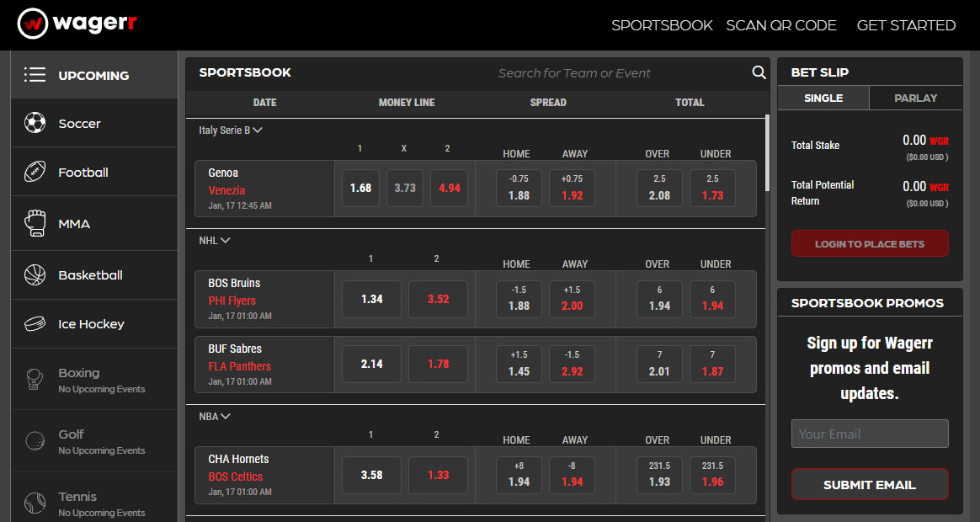Collapse the NBA section chevron

click(x=226, y=416)
